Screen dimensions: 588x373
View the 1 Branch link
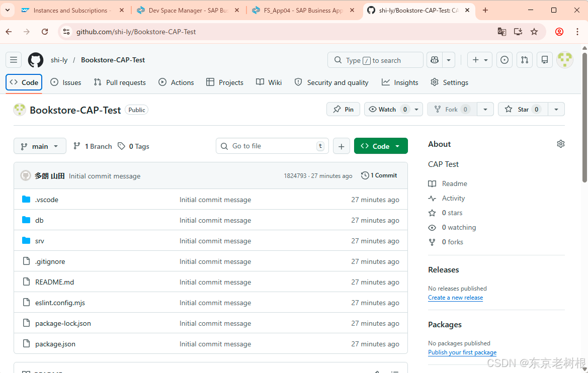click(93, 146)
